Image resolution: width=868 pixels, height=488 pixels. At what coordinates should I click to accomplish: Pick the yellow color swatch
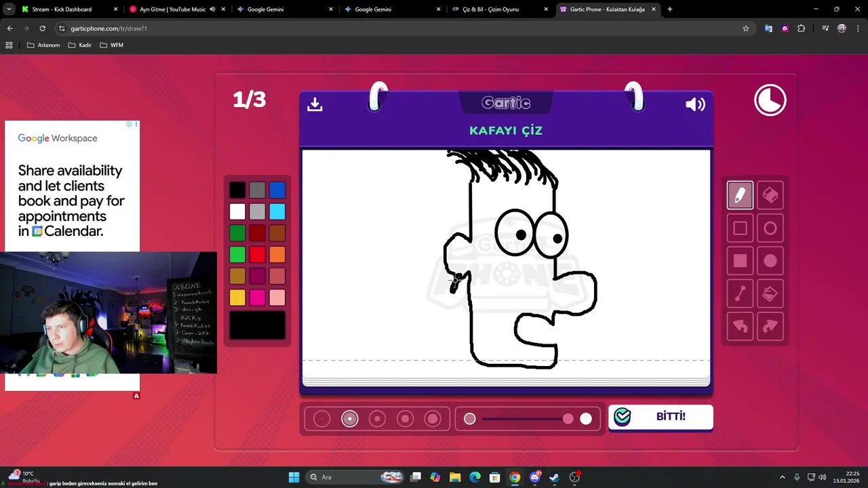[237, 298]
